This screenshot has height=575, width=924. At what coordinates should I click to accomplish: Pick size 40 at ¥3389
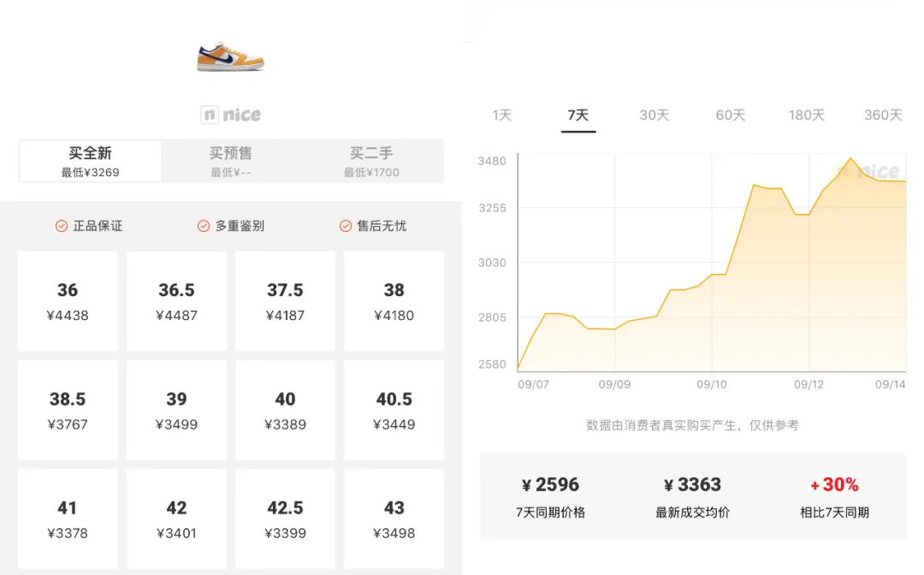click(285, 410)
